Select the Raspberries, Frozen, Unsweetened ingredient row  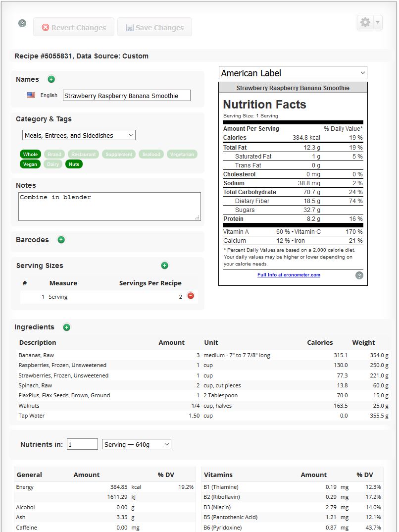click(x=203, y=365)
